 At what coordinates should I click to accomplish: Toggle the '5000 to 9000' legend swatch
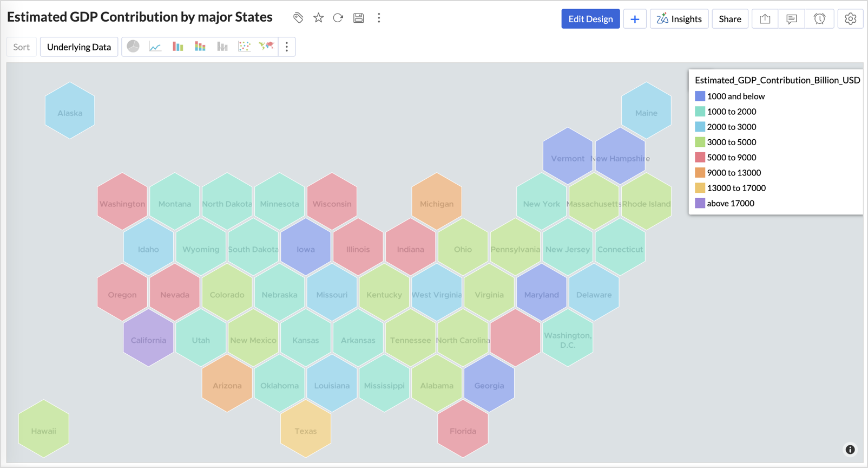click(700, 158)
